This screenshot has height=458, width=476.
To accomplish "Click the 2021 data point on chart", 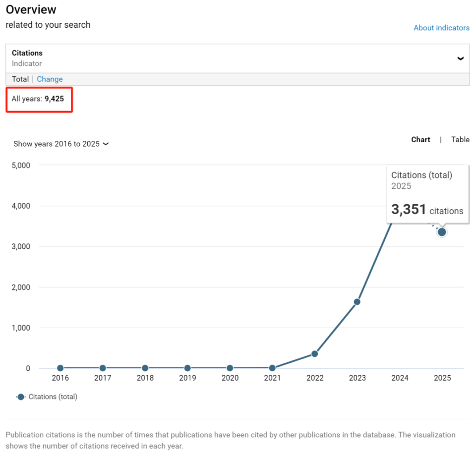I will pyautogui.click(x=272, y=368).
